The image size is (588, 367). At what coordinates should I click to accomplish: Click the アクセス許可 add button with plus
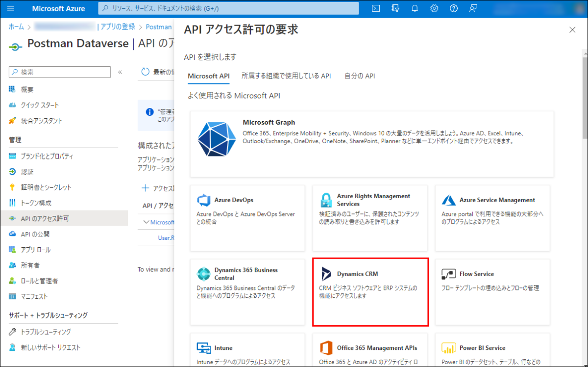coord(158,188)
